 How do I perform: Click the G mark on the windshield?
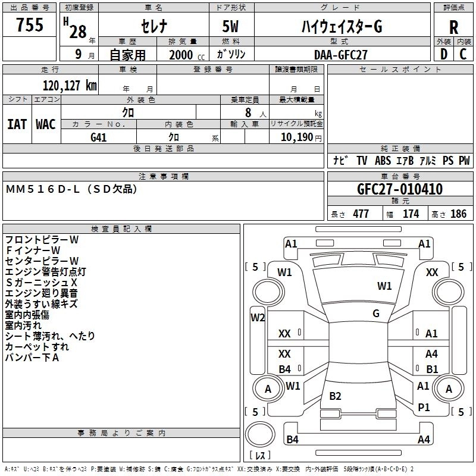pos(375,313)
